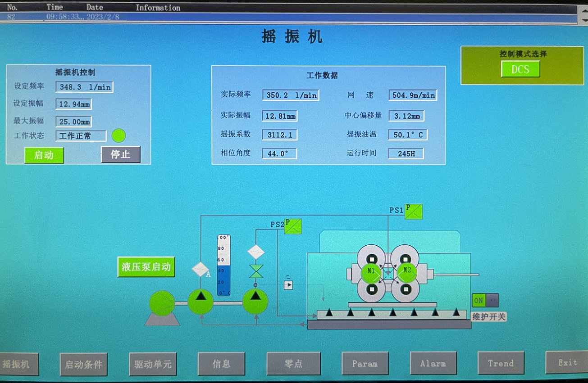Screen dimensions: 588x383
Task: Click the 停止 stop button
Action: coord(121,154)
